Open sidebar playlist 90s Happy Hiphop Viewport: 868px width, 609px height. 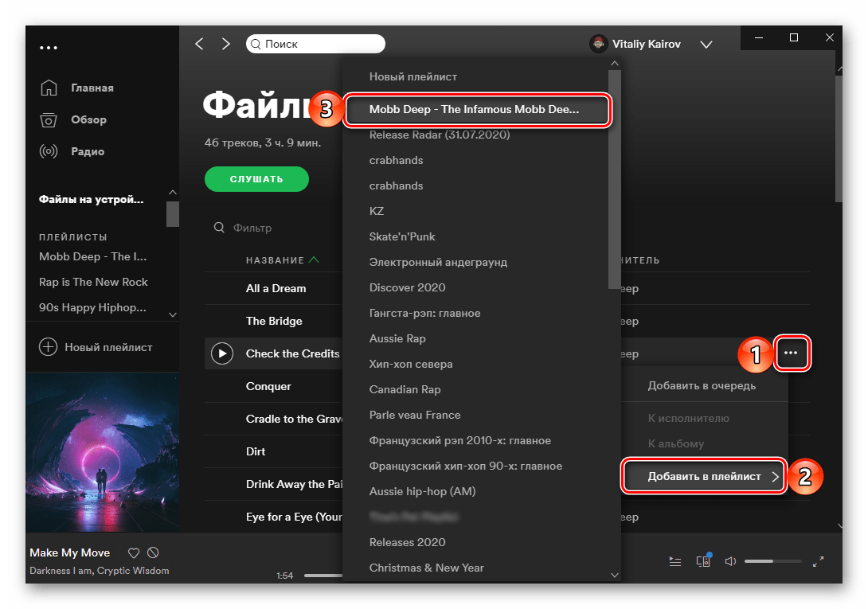pos(93,307)
